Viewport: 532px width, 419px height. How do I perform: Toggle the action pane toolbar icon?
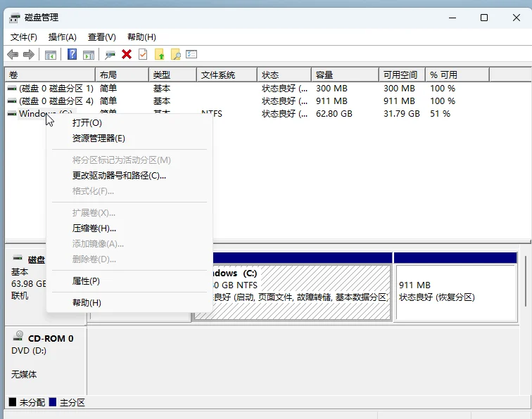[89, 55]
